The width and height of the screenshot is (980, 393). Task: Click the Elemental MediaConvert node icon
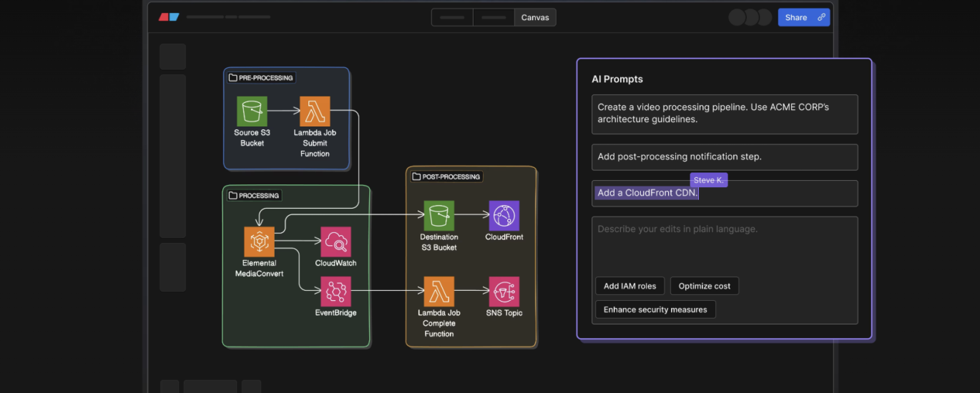pos(259,242)
